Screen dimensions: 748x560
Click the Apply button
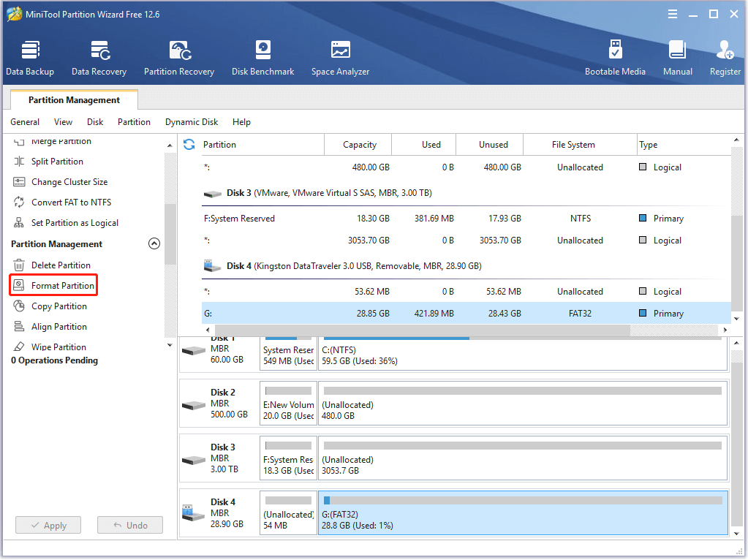[x=48, y=525]
